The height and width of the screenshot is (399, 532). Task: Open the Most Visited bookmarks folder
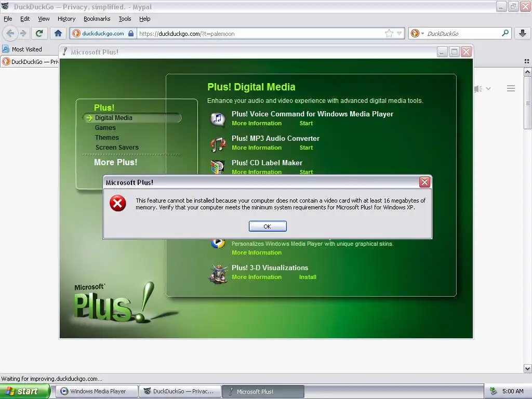[x=22, y=49]
